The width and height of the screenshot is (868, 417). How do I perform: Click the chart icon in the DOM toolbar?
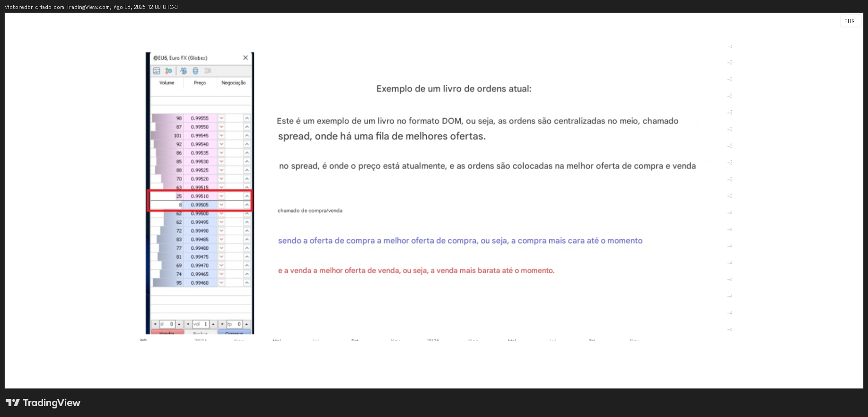pos(157,71)
